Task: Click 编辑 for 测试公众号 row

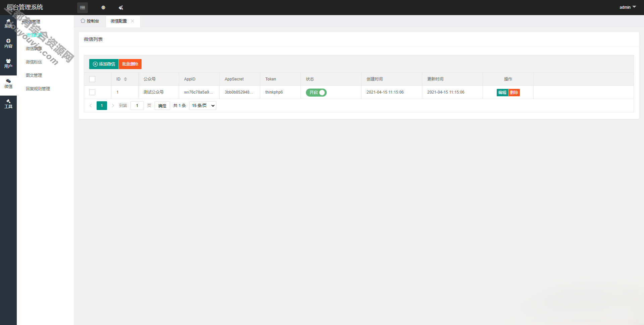Action: pos(502,93)
